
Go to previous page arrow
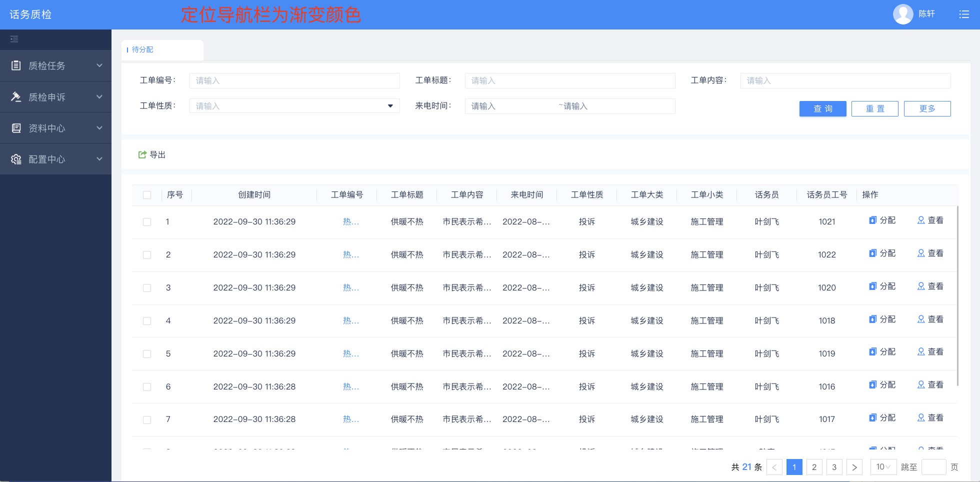point(774,467)
